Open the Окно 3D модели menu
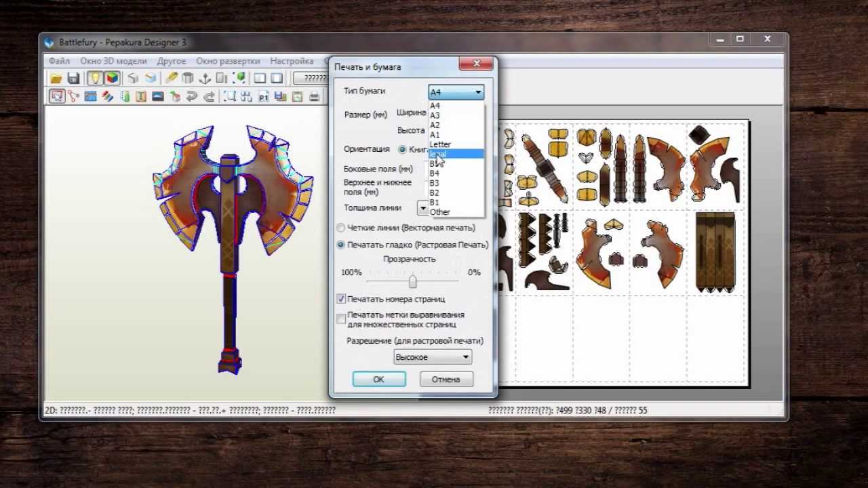The image size is (868, 488). pos(113,61)
